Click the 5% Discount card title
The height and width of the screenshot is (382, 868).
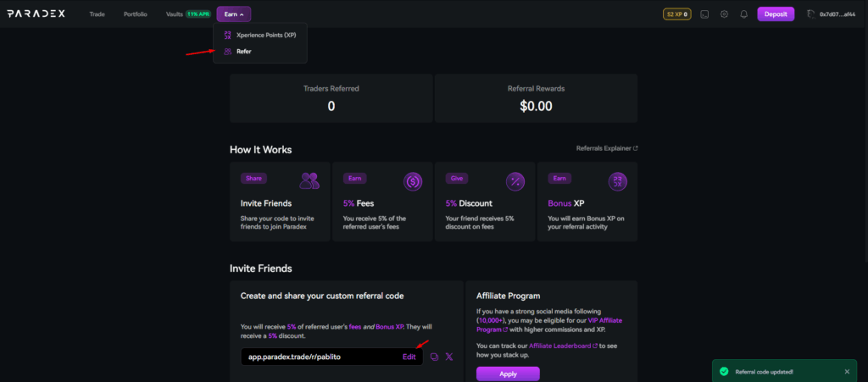click(x=468, y=203)
